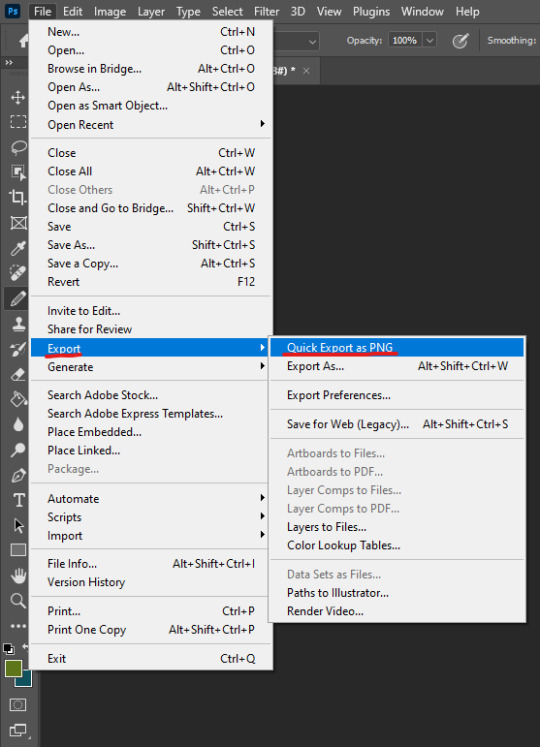Image resolution: width=540 pixels, height=747 pixels.
Task: Select the Hand tool
Action: click(18, 575)
